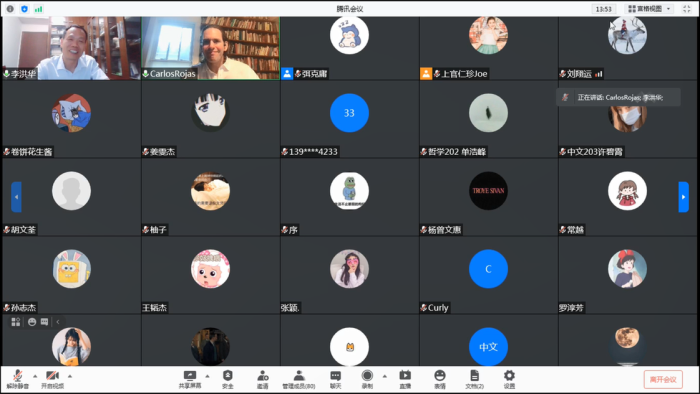Click blue security shield icon in title bar

tap(24, 8)
